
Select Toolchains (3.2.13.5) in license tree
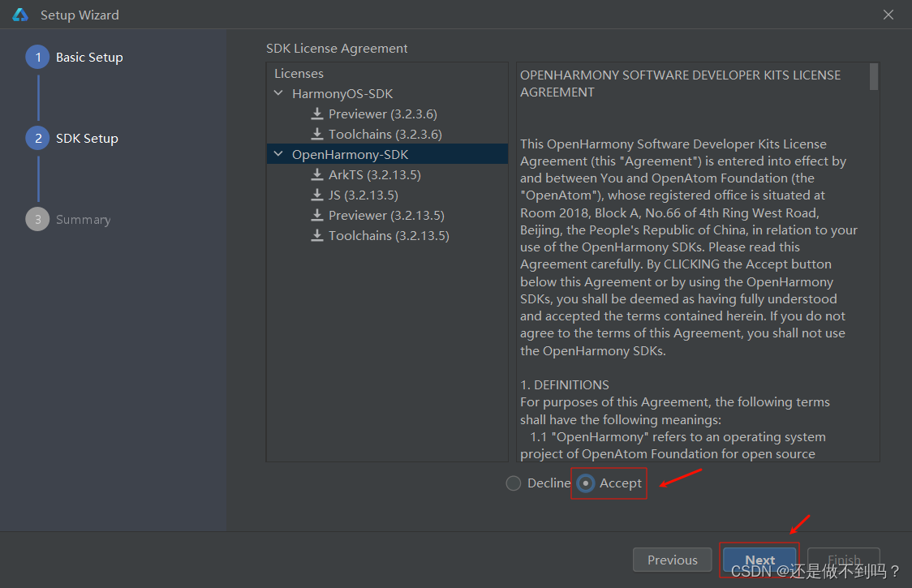[389, 236]
